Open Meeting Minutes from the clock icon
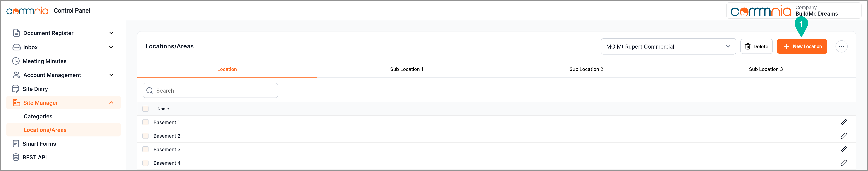This screenshot has height=171, width=868. click(16, 61)
